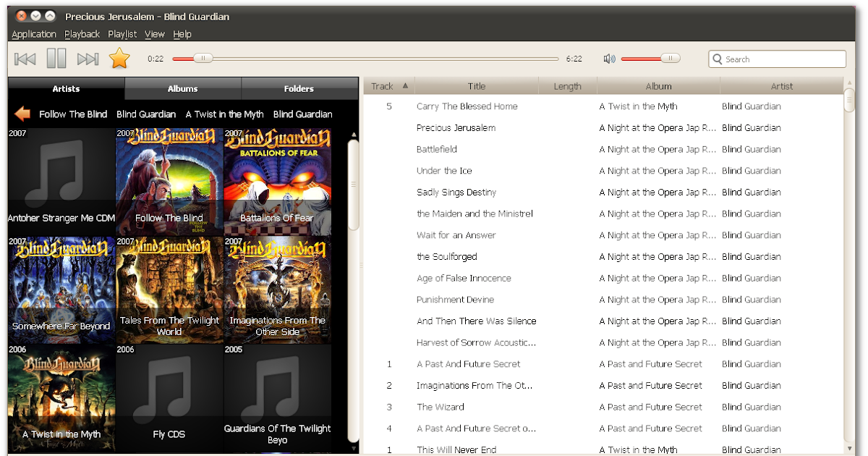Viewport: 868px width, 456px height.
Task: Open A Twist in the Myth cover
Action: [x=61, y=397]
